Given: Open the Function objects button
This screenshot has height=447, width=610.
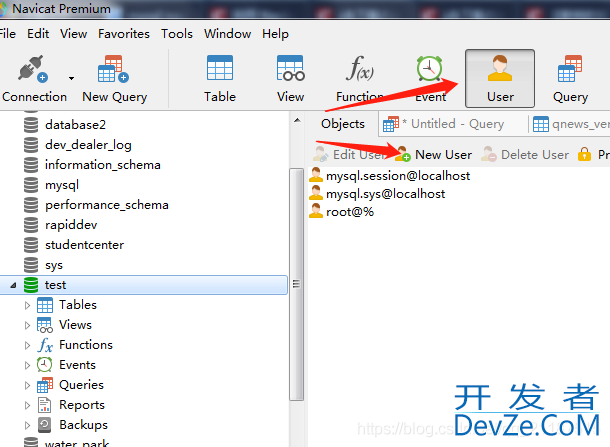Looking at the screenshot, I should click(360, 79).
